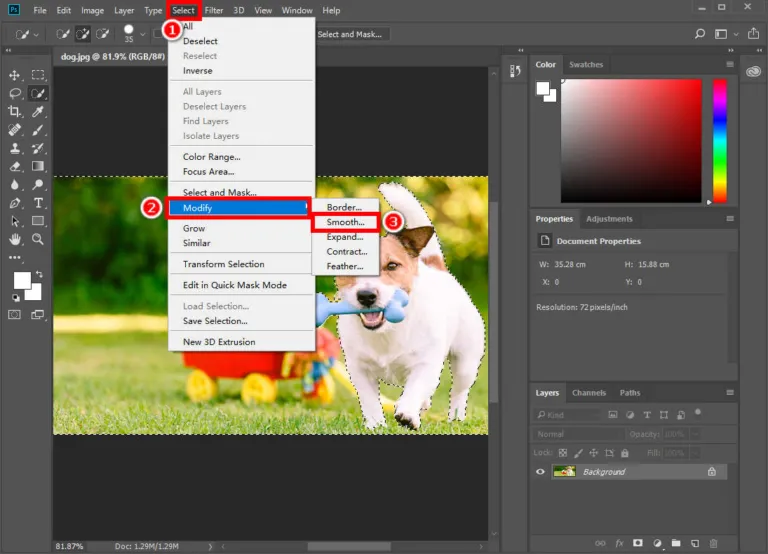Image resolution: width=768 pixels, height=554 pixels.
Task: Click Color Range... in the Select menu
Action: pyautogui.click(x=212, y=157)
